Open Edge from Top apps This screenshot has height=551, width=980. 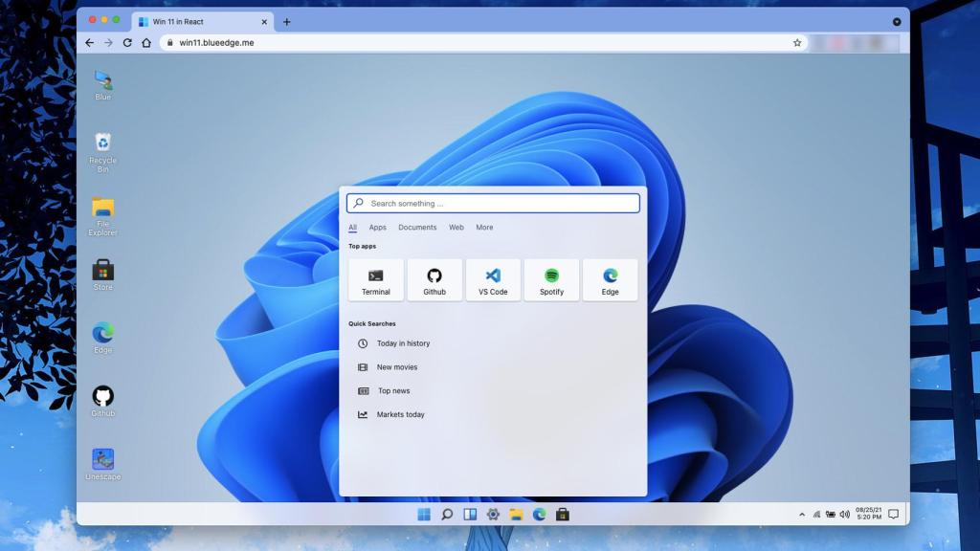[x=610, y=279]
